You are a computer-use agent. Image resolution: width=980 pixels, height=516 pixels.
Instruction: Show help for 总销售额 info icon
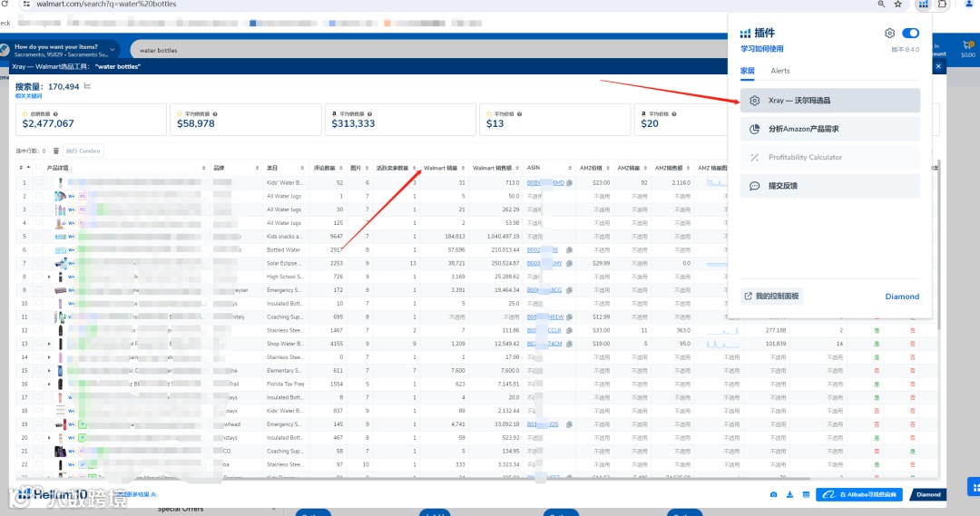(x=55, y=113)
